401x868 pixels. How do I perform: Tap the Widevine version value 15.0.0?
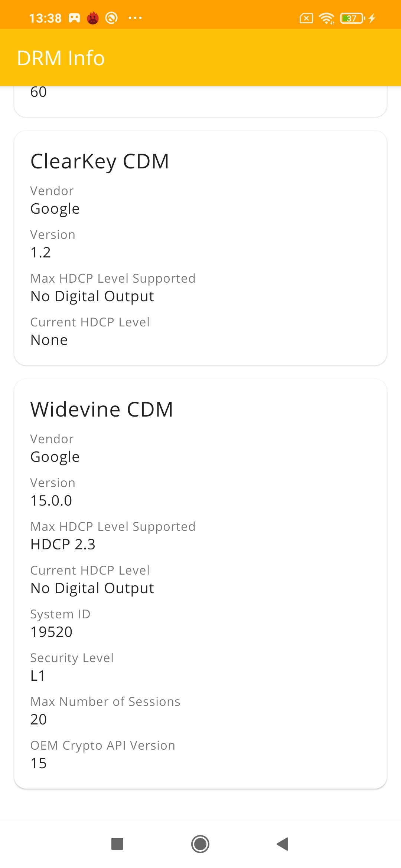point(51,501)
